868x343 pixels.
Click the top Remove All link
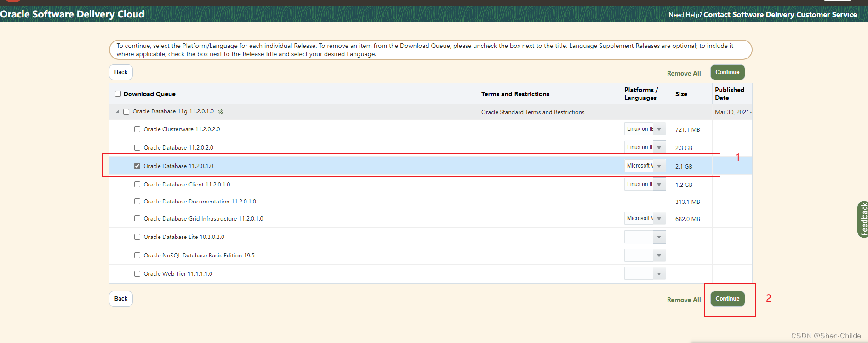tap(684, 73)
